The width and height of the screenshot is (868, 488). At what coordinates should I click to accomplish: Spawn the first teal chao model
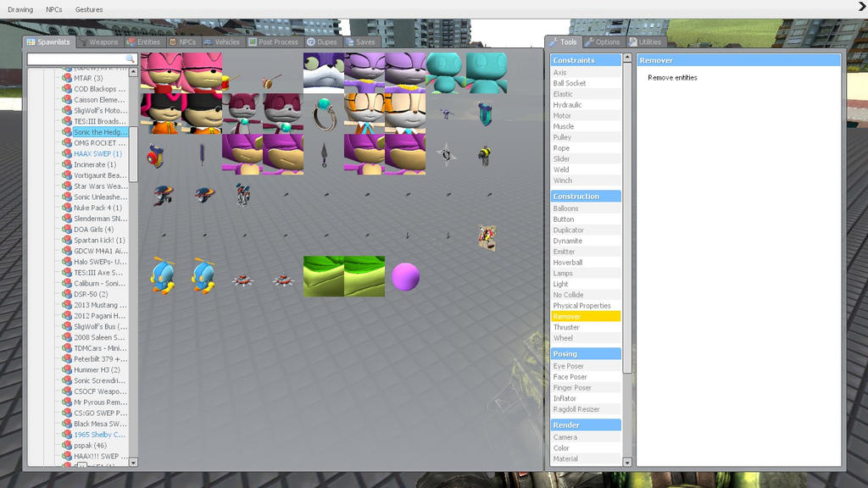[446, 73]
